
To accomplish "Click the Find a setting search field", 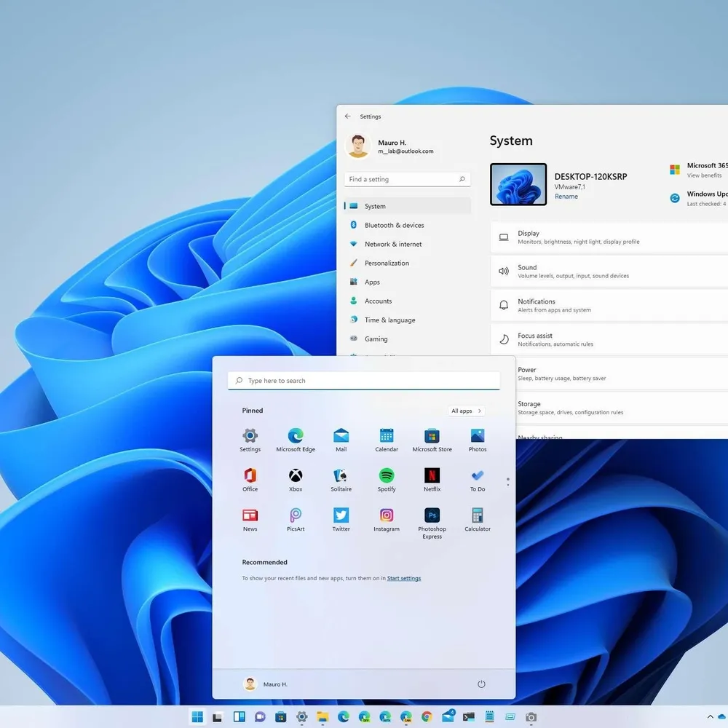I will tap(407, 179).
